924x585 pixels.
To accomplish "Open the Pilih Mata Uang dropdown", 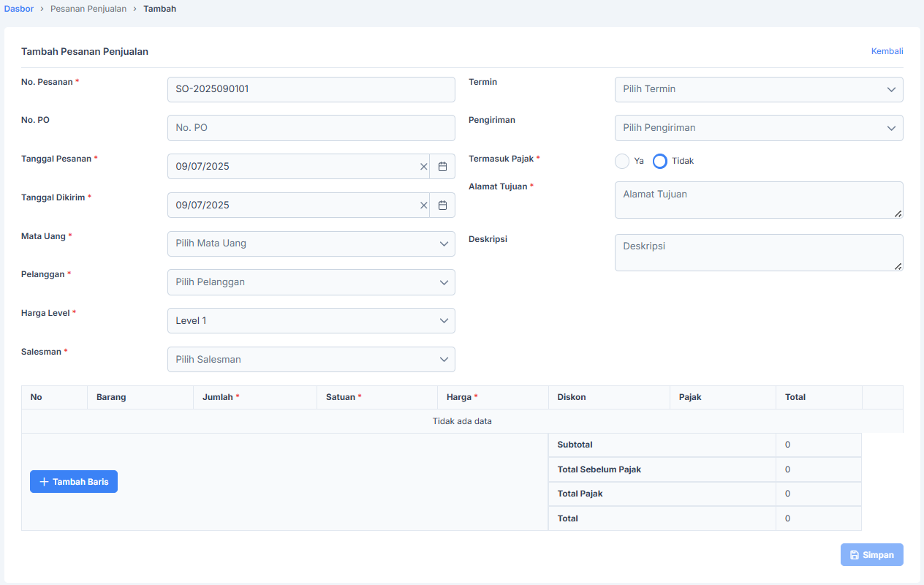I will point(311,244).
